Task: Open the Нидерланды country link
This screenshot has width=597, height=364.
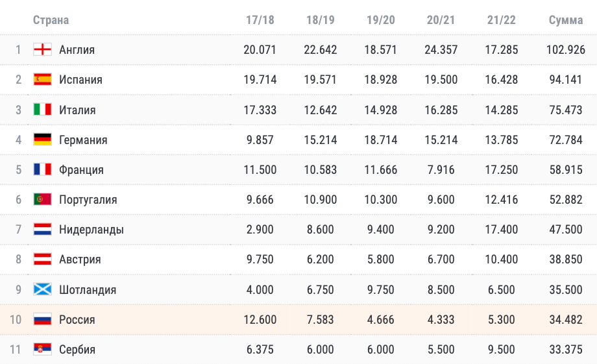Action: (91, 230)
